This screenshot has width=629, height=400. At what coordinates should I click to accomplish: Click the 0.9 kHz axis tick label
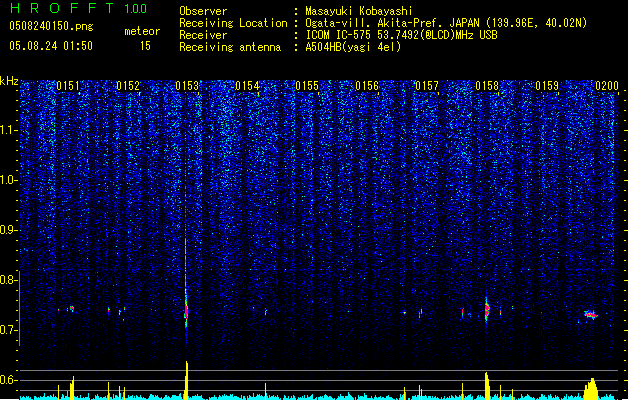[x=8, y=230]
